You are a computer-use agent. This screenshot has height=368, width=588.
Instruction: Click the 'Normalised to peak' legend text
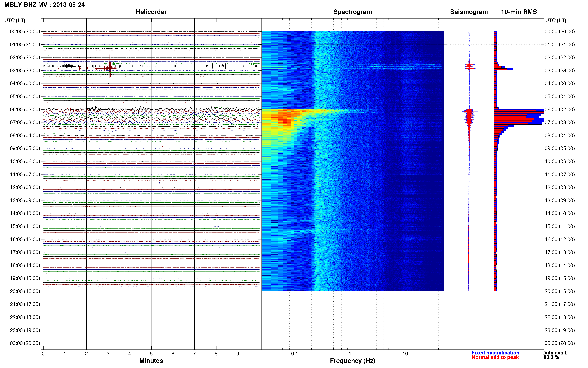coord(495,357)
